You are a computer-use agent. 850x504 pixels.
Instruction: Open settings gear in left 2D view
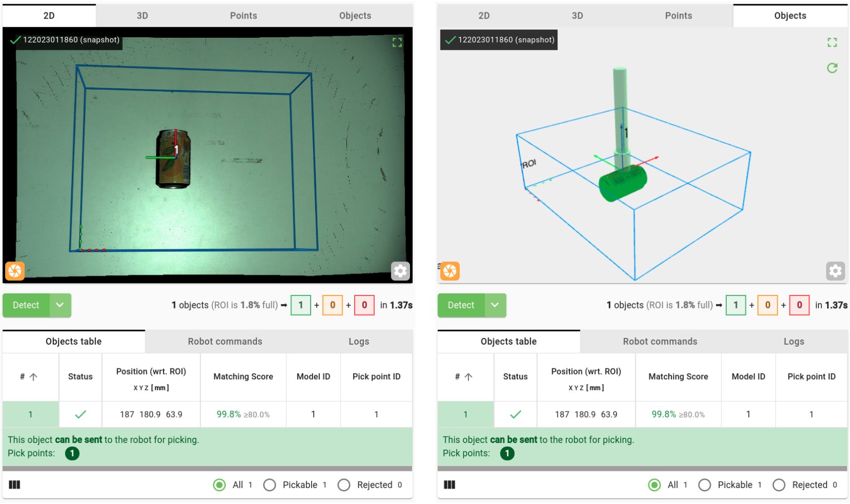click(400, 271)
